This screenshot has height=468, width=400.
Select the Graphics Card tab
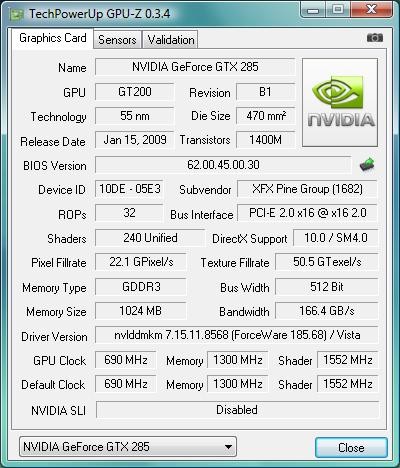point(53,38)
